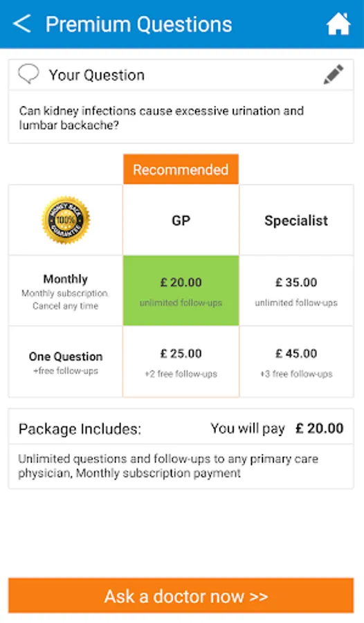This screenshot has width=364, height=623.
Task: Tap the You will pay £20.00 total
Action: click(x=277, y=428)
